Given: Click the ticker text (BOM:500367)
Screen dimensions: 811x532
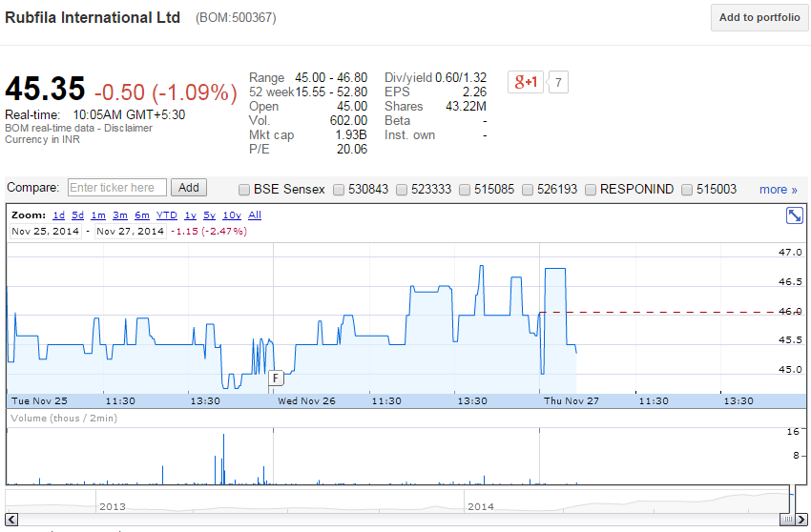Looking at the screenshot, I should (236, 18).
